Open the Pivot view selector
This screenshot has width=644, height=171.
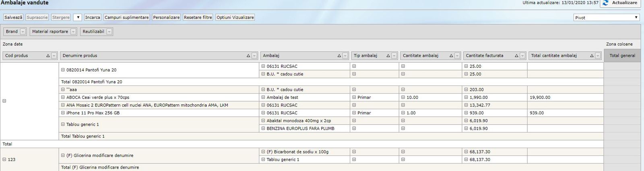click(607, 18)
